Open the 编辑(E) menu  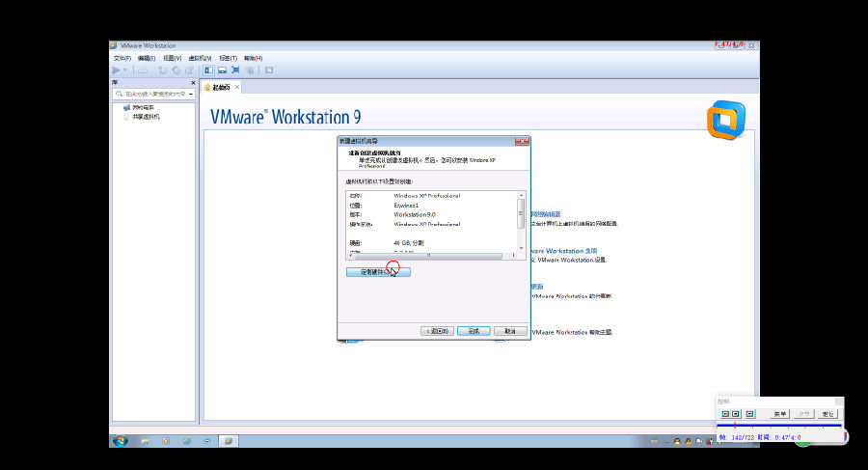[147, 58]
